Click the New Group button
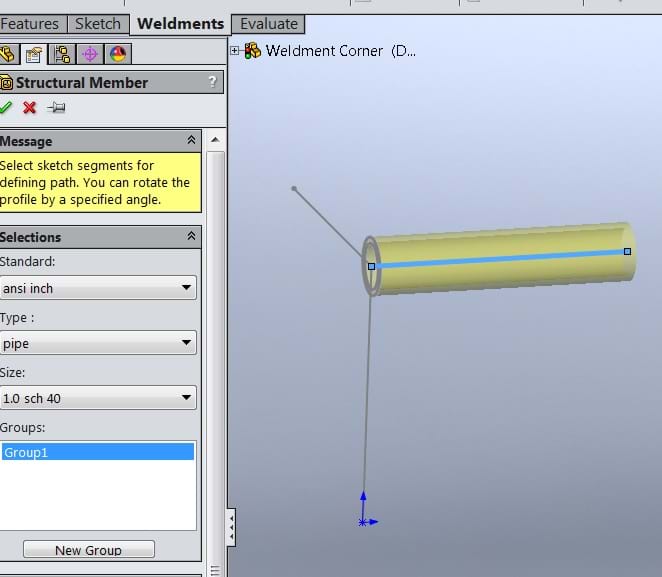The width and height of the screenshot is (662, 577). pyautogui.click(x=89, y=550)
